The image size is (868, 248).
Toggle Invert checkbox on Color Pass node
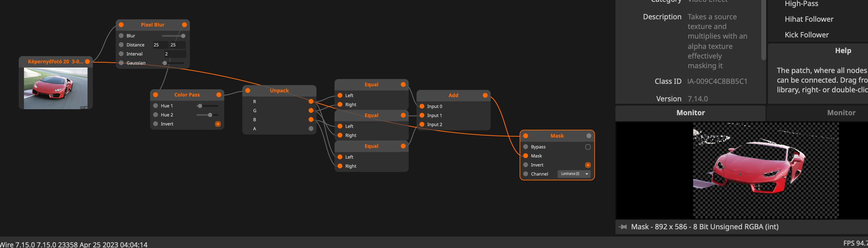point(218,124)
